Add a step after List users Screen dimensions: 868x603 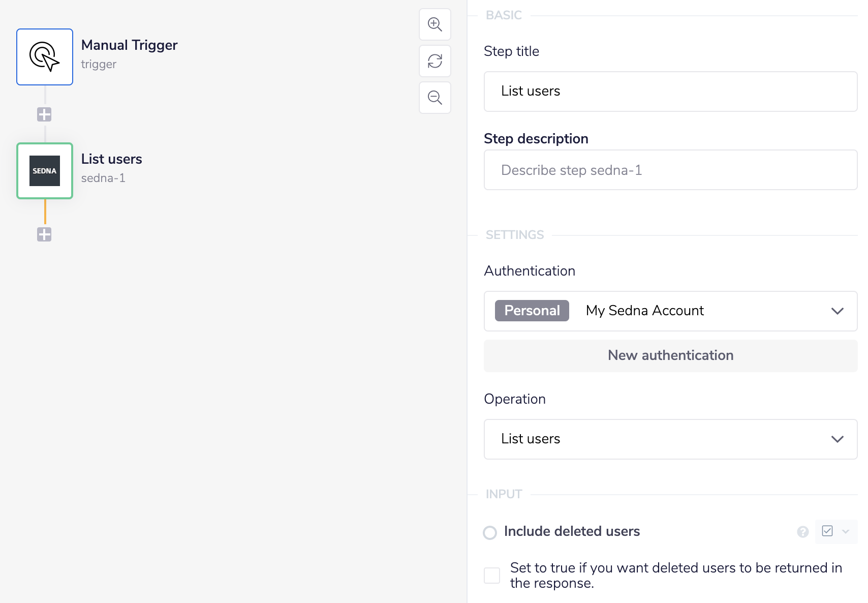point(44,234)
